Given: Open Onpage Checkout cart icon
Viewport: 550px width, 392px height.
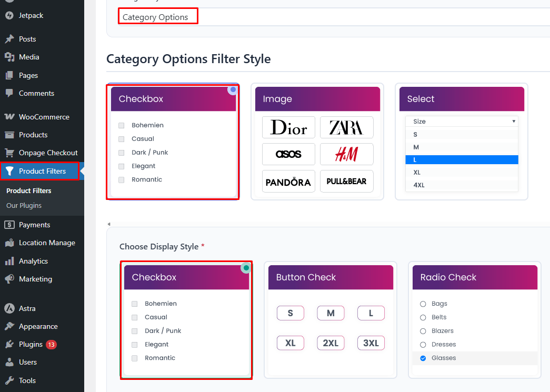Looking at the screenshot, I should click(x=9, y=153).
